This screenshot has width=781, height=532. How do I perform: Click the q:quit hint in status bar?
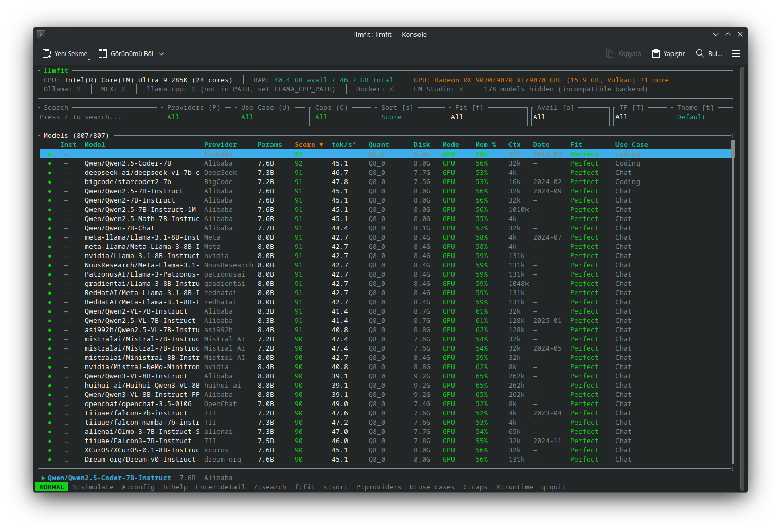click(553, 487)
